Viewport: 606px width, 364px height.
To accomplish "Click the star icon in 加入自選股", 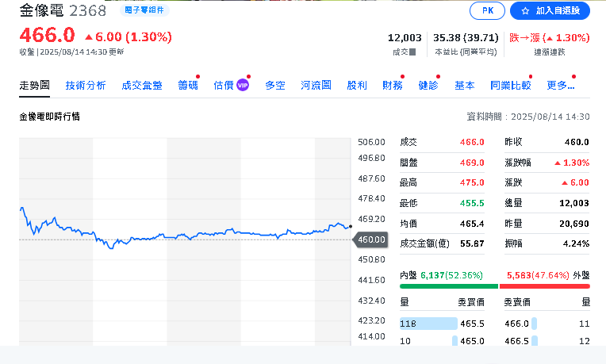I will [x=525, y=11].
